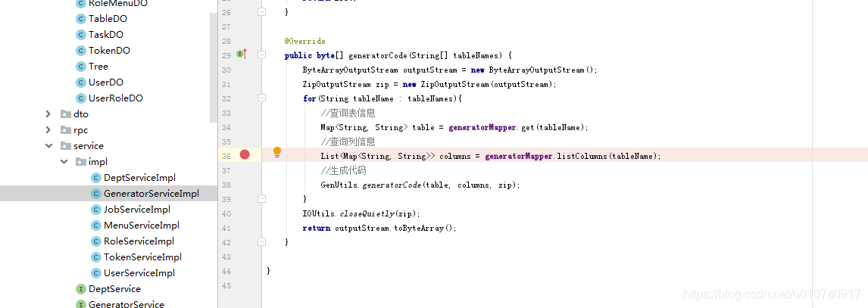Select TokenDO class in project tree
Screen dimensions: 868x308
(x=109, y=50)
